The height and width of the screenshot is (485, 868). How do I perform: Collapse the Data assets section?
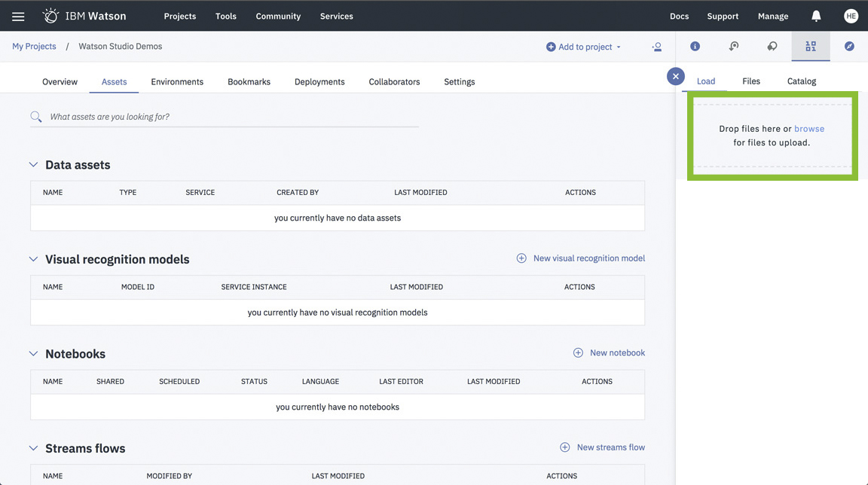[x=33, y=165]
